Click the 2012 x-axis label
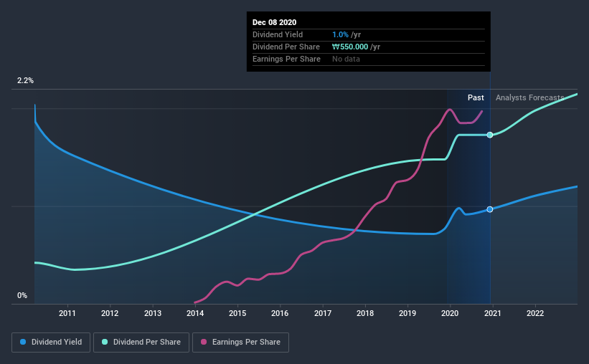The height and width of the screenshot is (364, 589). coord(110,313)
